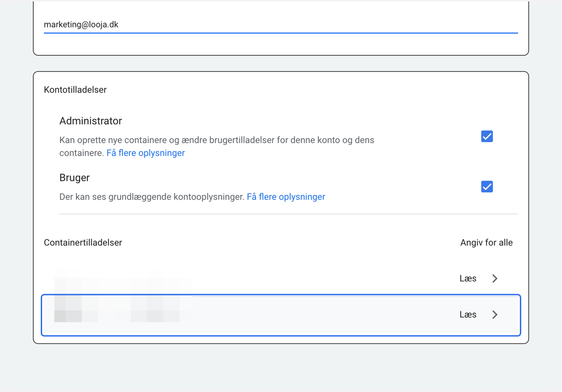
Task: Click the Administrator heading text
Action: [x=90, y=121]
